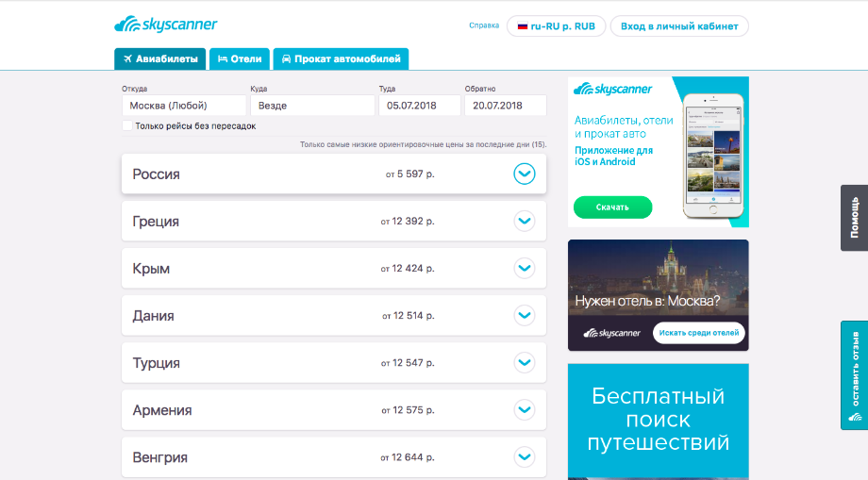Expand the Россия destination row
The height and width of the screenshot is (480, 868).
pyautogui.click(x=525, y=174)
